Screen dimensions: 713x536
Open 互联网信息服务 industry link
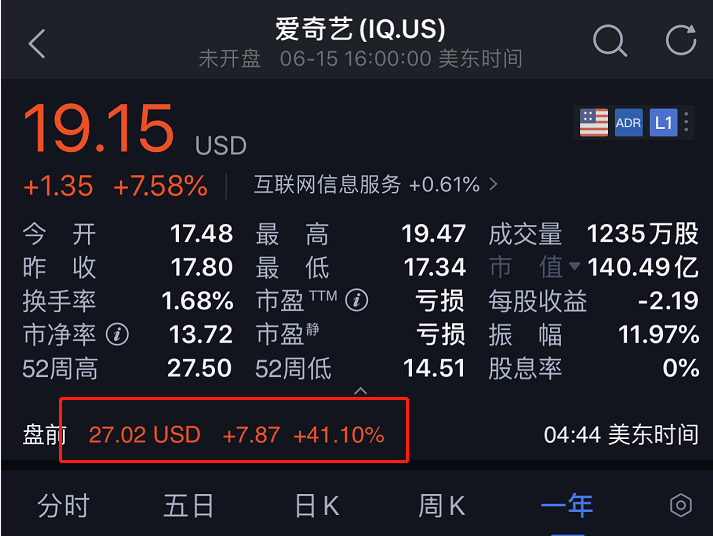click(x=327, y=185)
